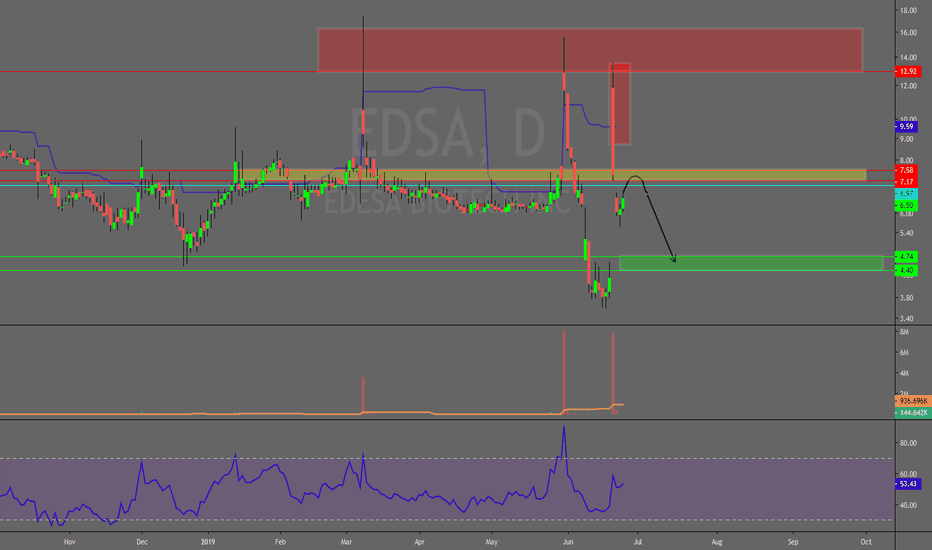Select the red 7.58 price label
This screenshot has height=550, width=932.
point(906,171)
